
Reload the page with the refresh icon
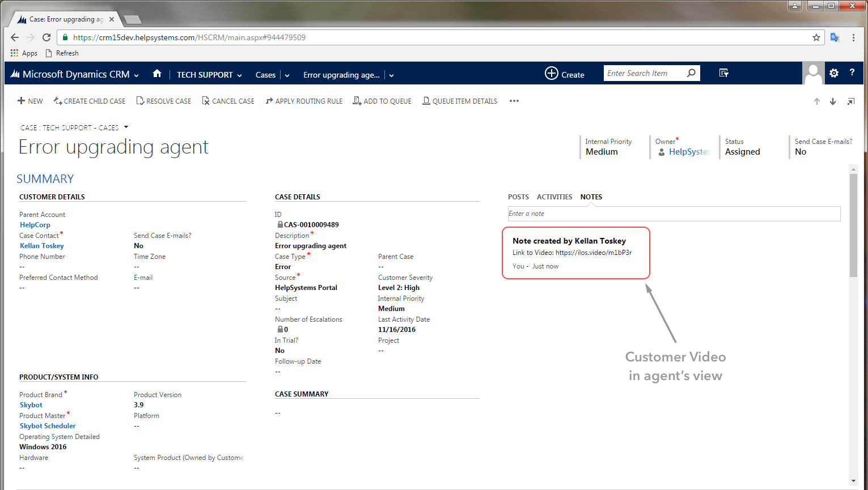46,37
